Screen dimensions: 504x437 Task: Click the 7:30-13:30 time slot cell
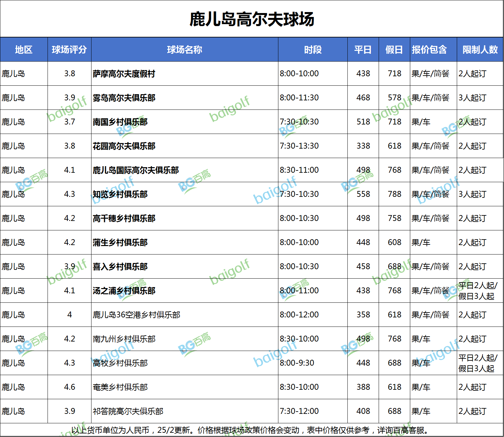[x=299, y=146]
